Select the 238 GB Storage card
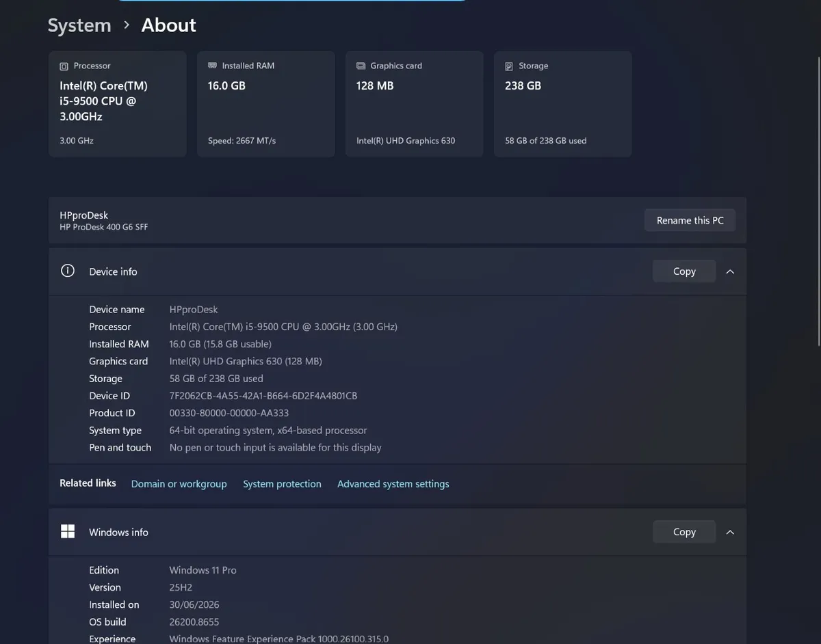The image size is (821, 644). [x=563, y=104]
